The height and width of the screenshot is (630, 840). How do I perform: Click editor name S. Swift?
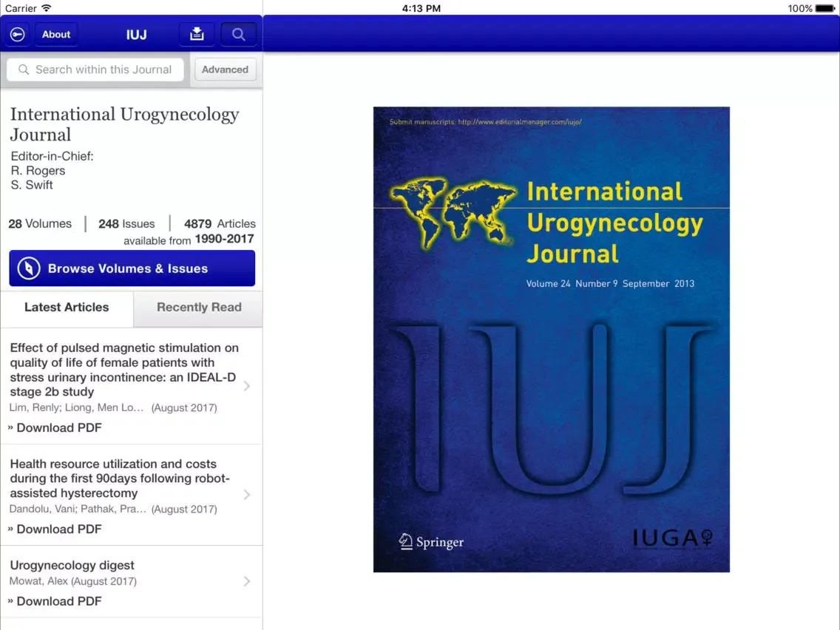pyautogui.click(x=32, y=186)
